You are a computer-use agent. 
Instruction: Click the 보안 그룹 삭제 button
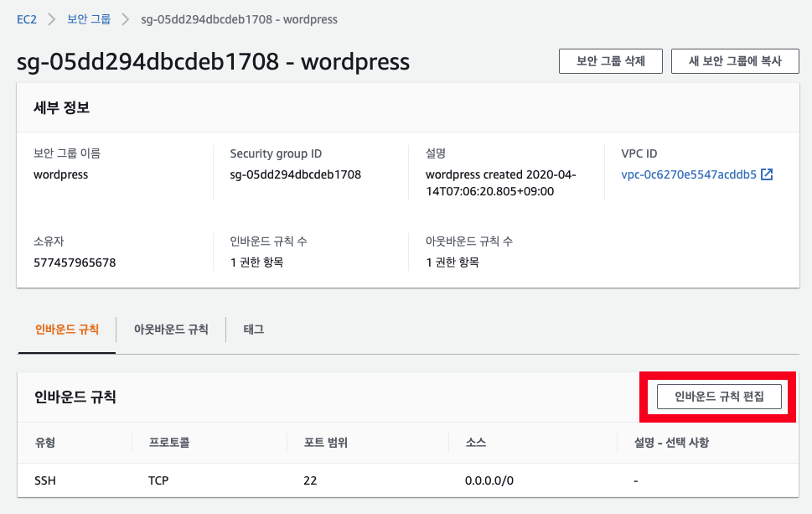point(611,61)
